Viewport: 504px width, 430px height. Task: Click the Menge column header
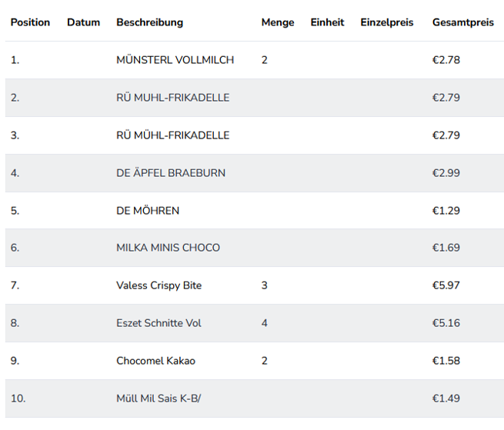click(277, 22)
